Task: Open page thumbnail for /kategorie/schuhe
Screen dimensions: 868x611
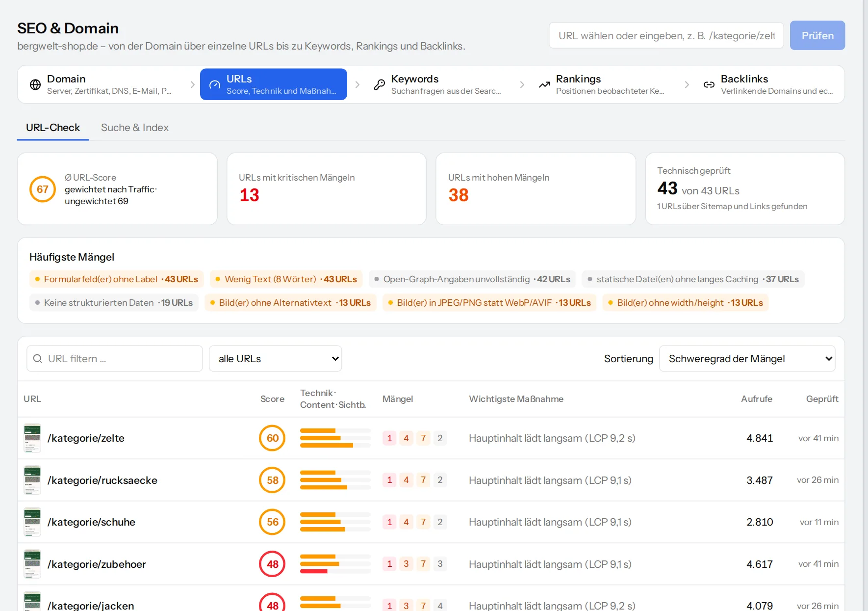Action: click(32, 522)
